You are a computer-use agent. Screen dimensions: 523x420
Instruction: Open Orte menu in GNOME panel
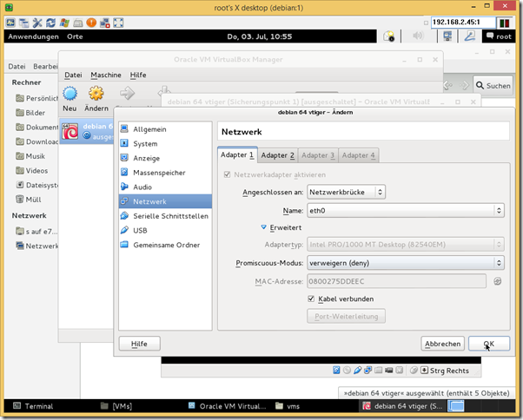75,36
